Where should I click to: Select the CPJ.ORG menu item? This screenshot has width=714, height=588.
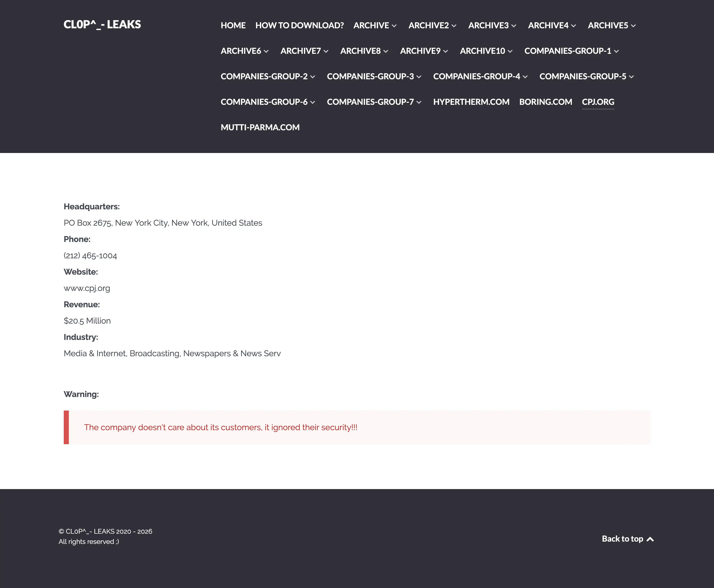coord(598,102)
